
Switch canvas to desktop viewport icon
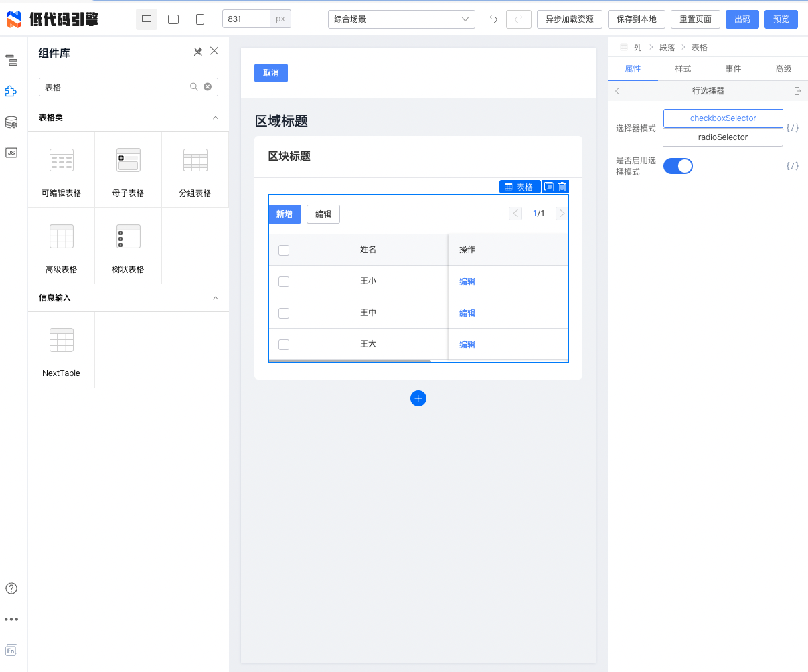tap(147, 19)
